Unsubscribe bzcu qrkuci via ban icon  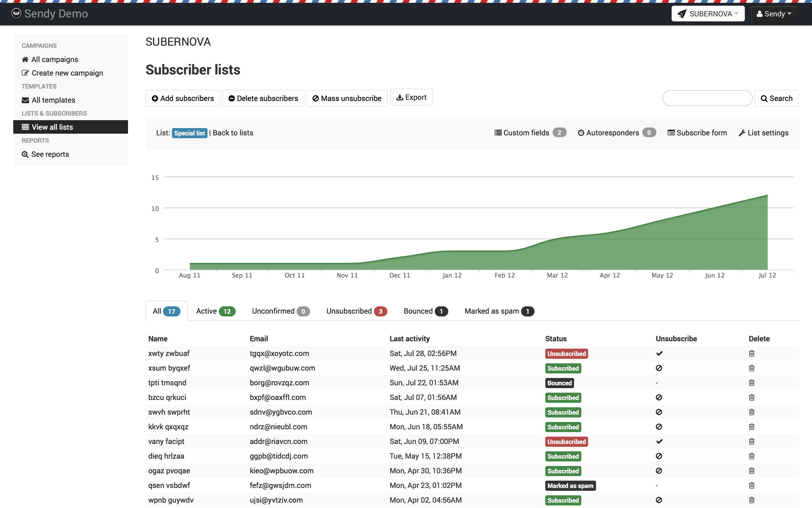tap(659, 397)
